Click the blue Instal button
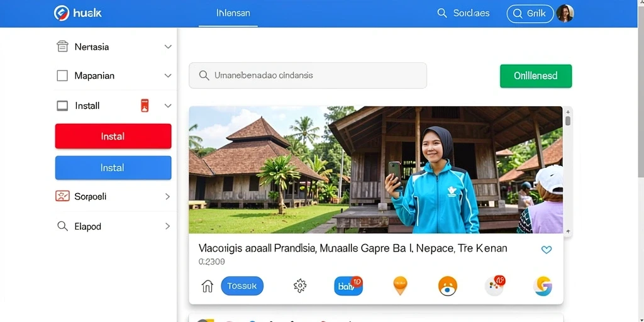Image resolution: width=644 pixels, height=322 pixels. tap(113, 167)
